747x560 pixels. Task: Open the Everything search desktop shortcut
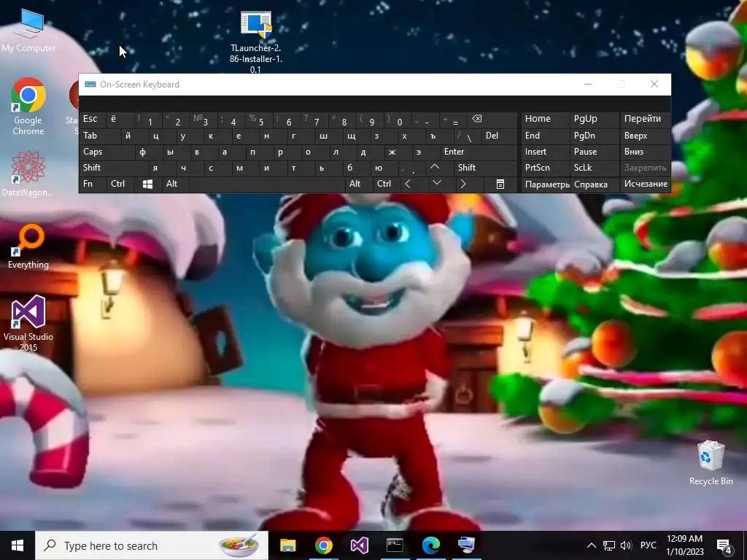click(x=28, y=246)
